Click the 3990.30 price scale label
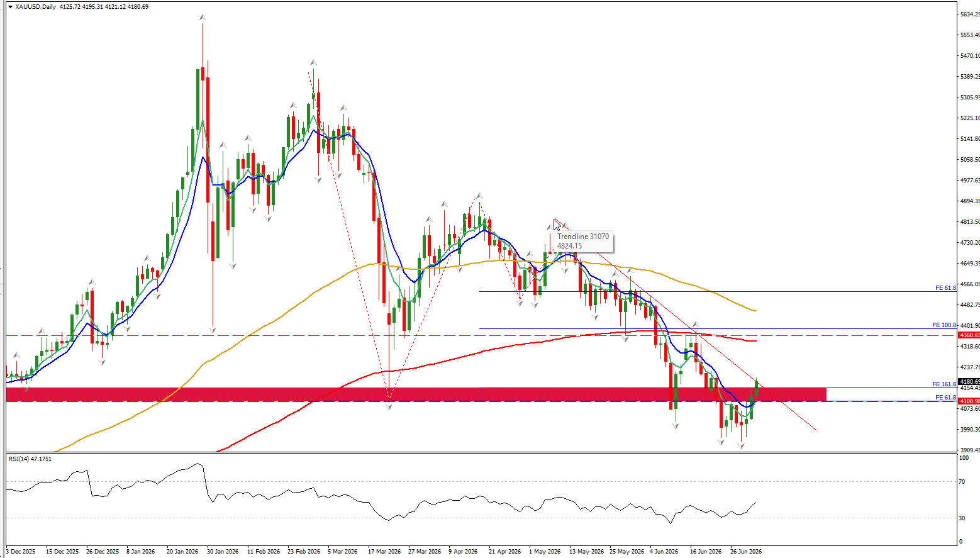980x558 pixels. point(969,430)
